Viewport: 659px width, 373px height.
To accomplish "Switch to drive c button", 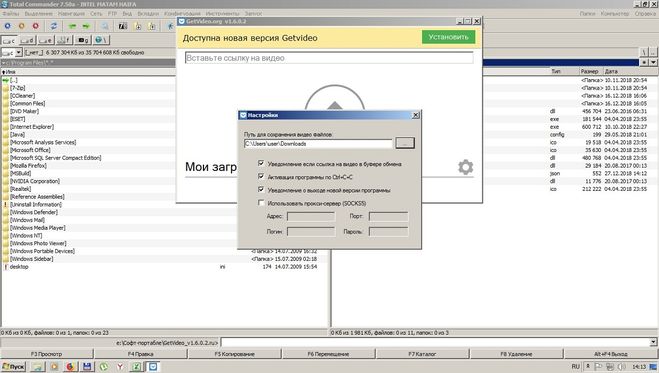I will (x=9, y=40).
